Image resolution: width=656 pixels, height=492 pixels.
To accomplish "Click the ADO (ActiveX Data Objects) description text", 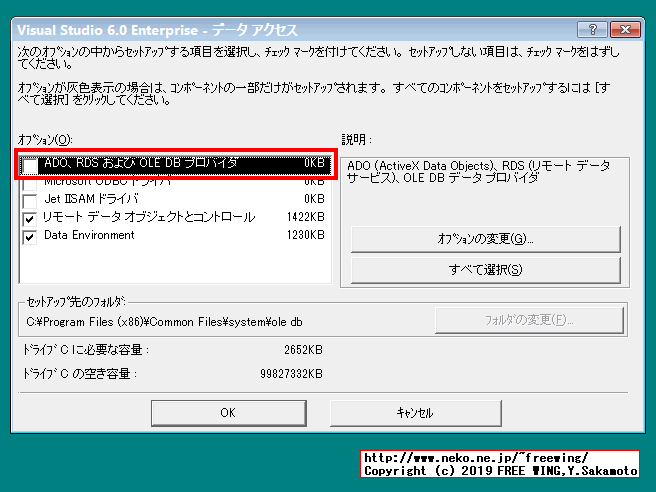I will click(478, 172).
